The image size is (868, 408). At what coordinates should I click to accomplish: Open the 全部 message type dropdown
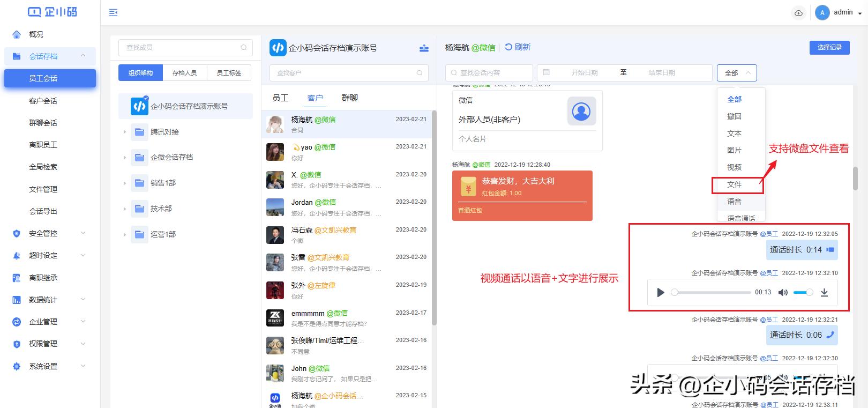737,73
